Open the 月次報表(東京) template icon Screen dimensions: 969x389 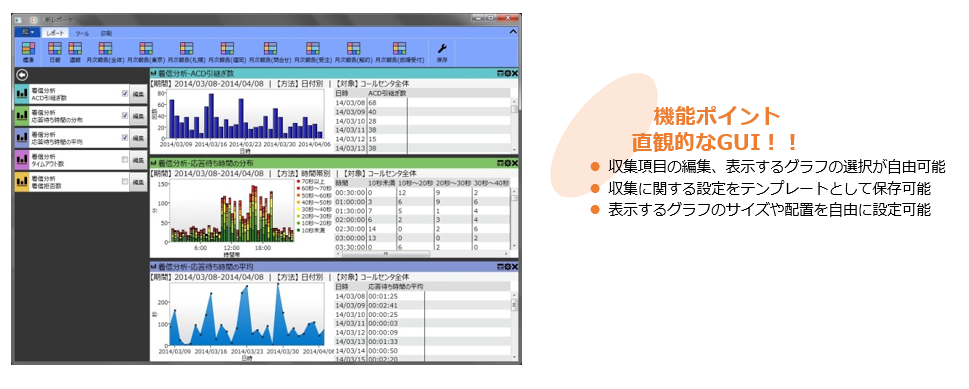tap(146, 49)
